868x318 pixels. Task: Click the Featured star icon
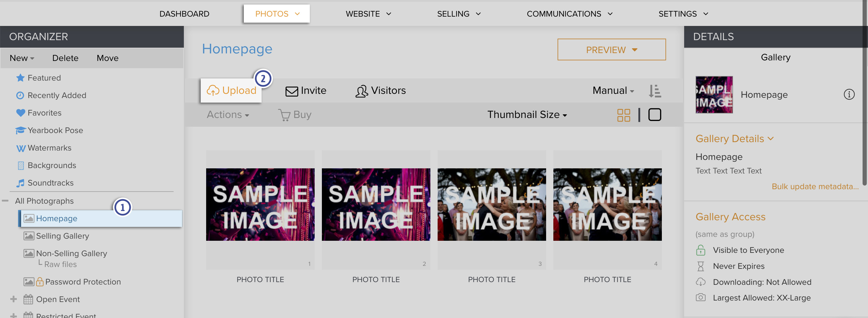coord(20,78)
